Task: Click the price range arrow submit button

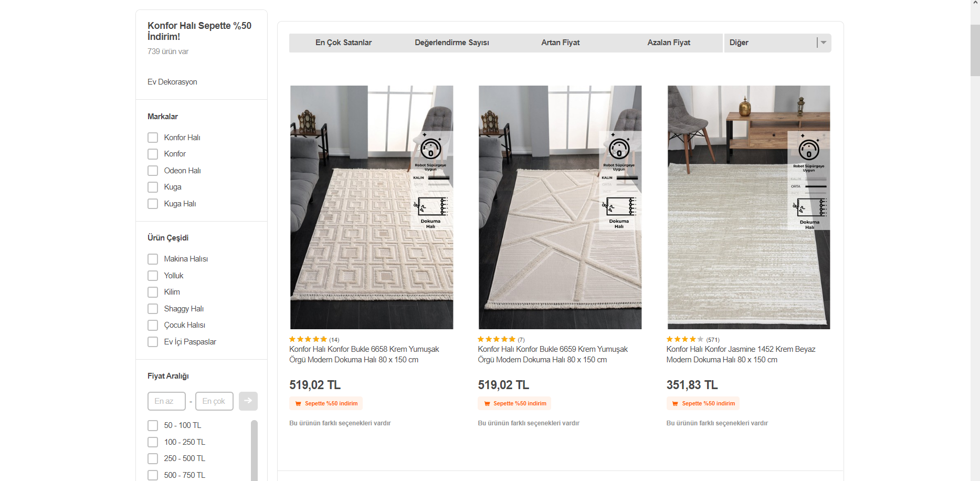Action: (x=248, y=401)
